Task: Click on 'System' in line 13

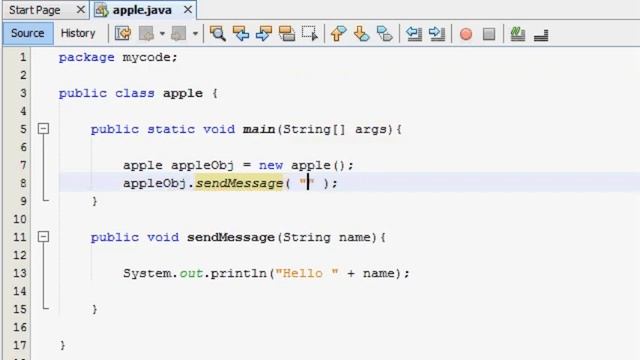Action: (x=147, y=273)
